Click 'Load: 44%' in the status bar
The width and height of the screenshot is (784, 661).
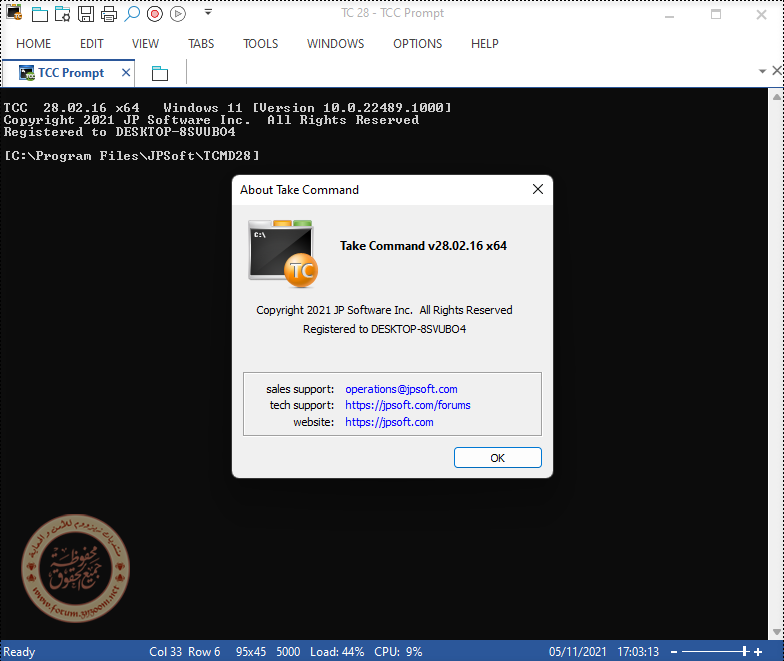click(x=337, y=652)
